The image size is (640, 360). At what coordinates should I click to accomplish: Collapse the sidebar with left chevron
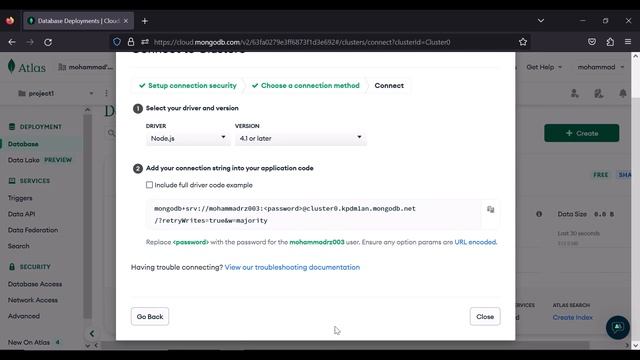coord(92,334)
